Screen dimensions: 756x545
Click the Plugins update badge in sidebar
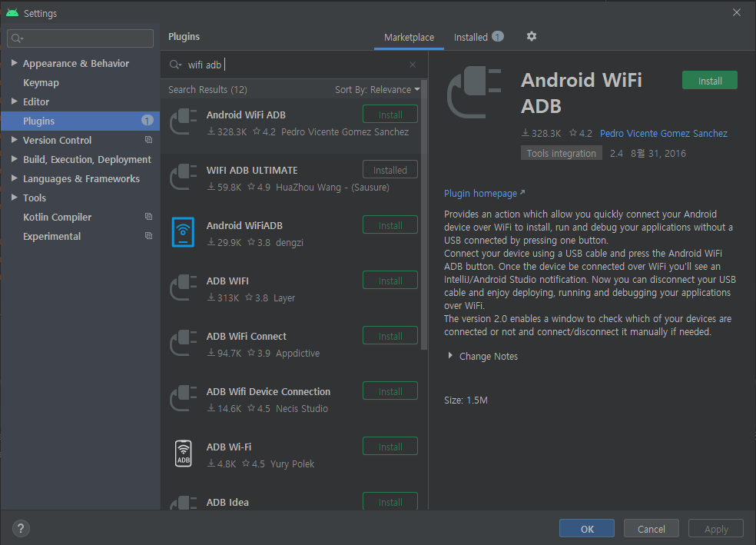pyautogui.click(x=147, y=121)
